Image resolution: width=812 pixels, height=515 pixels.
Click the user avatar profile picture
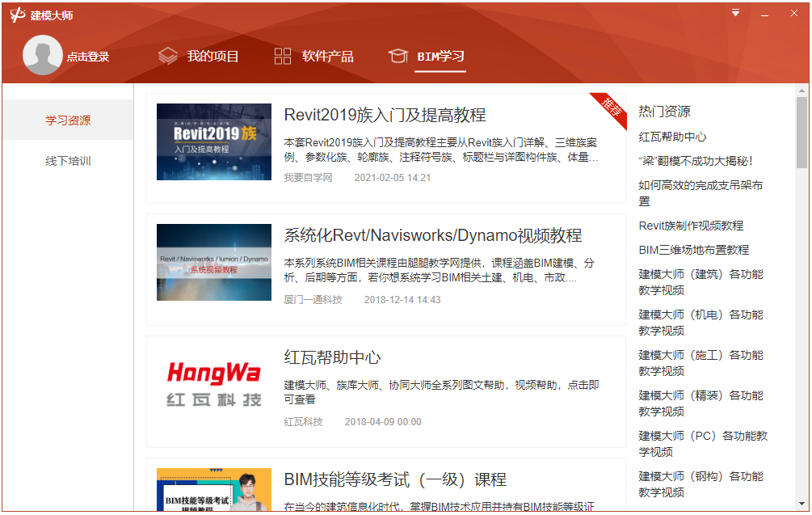point(43,55)
